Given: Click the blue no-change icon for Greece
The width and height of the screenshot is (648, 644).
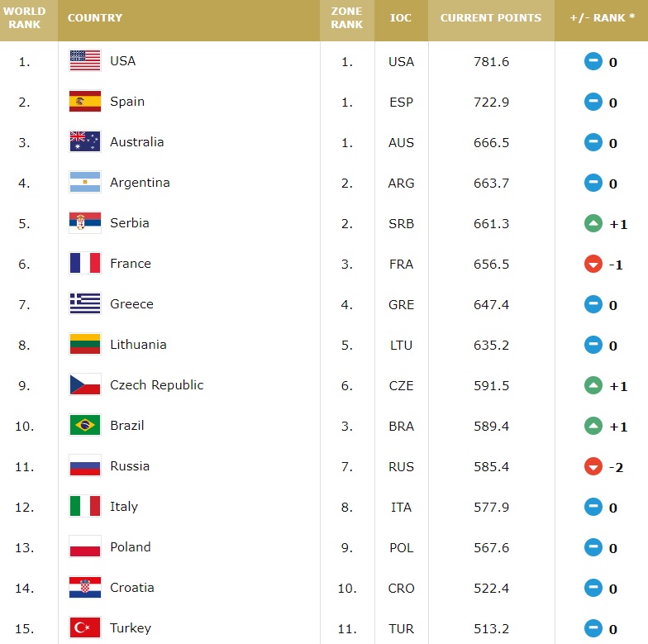Looking at the screenshot, I should tap(593, 305).
